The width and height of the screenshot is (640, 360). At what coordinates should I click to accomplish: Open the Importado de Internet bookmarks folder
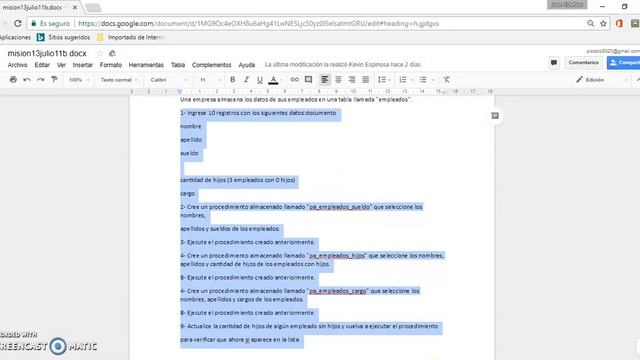[131, 37]
